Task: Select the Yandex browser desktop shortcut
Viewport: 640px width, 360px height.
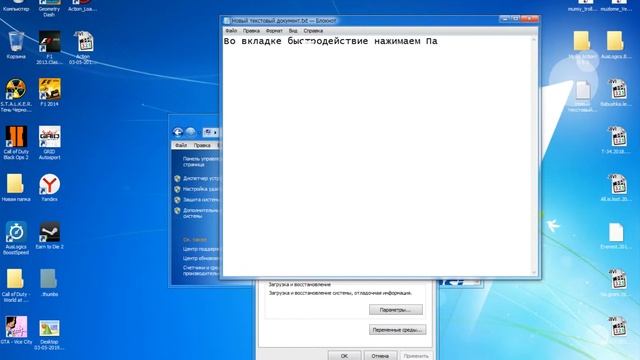Action: coord(49,187)
